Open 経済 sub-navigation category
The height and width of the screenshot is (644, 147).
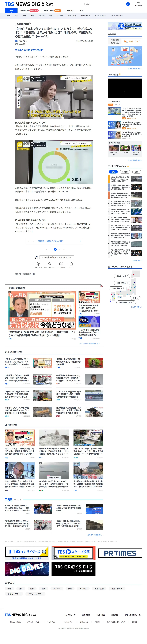coord(32,16)
